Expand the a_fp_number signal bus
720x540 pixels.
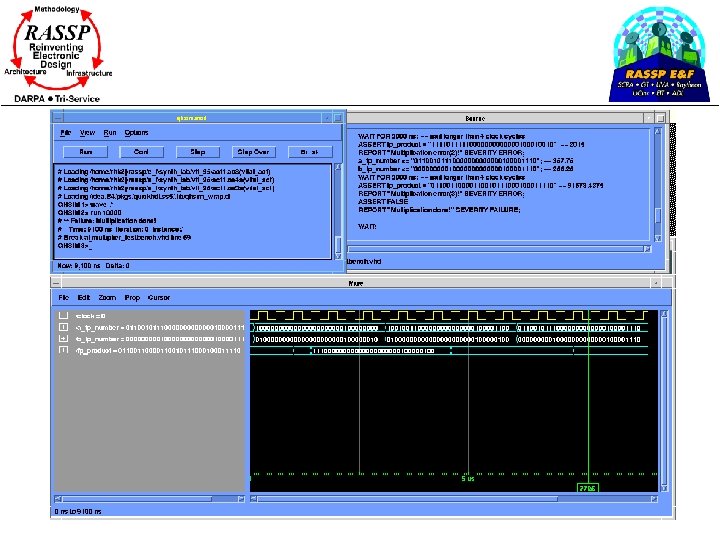coord(63,327)
